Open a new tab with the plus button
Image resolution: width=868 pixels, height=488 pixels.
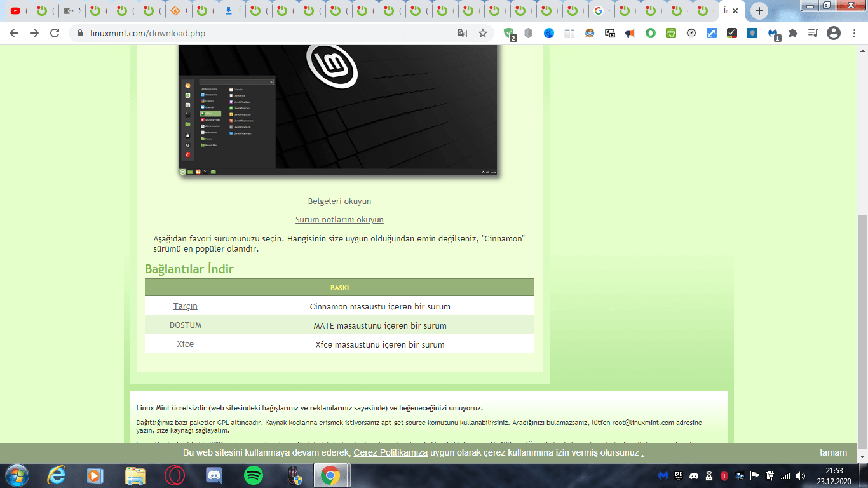point(759,11)
